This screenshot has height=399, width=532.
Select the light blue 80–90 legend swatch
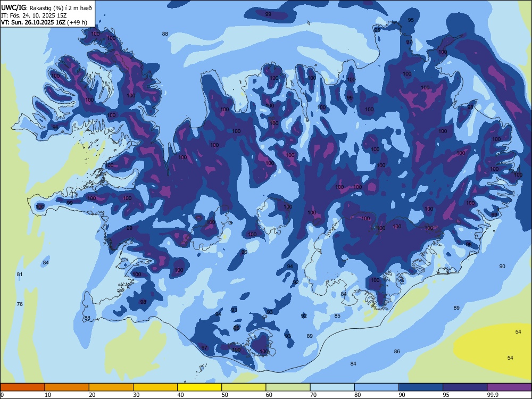pyautogui.click(x=376, y=387)
